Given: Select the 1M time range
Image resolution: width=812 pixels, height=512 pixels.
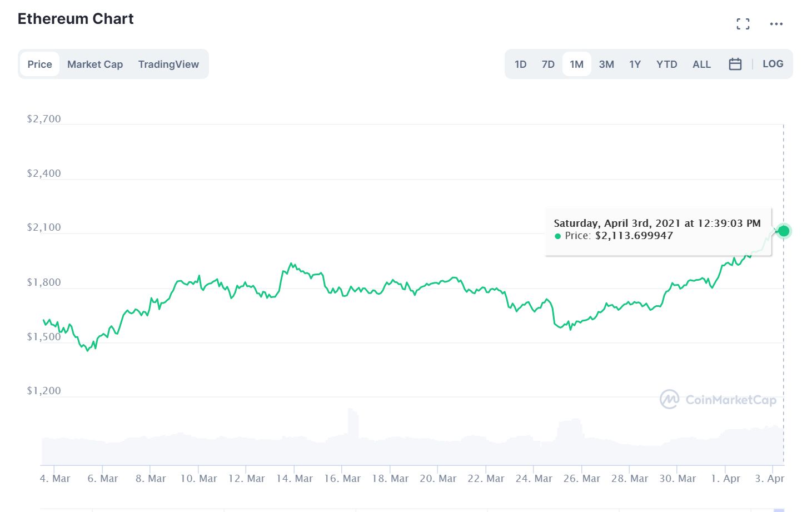Looking at the screenshot, I should pyautogui.click(x=576, y=64).
